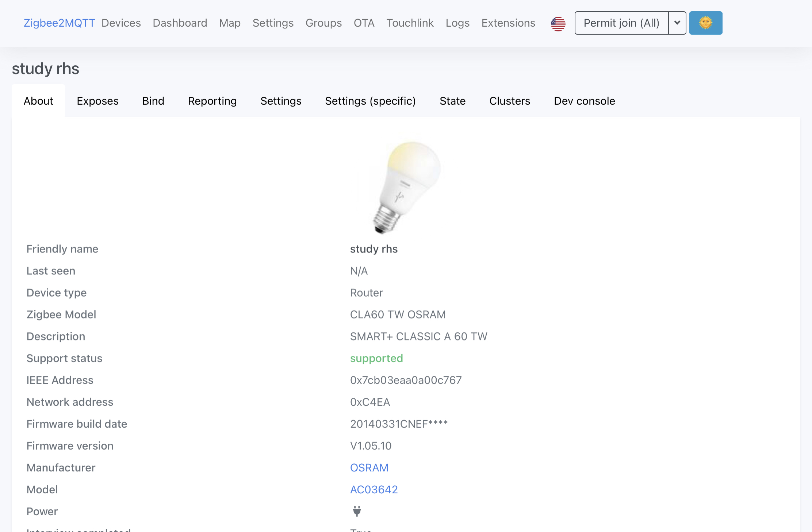The image size is (812, 532).
Task: View the Logs page
Action: point(457,23)
